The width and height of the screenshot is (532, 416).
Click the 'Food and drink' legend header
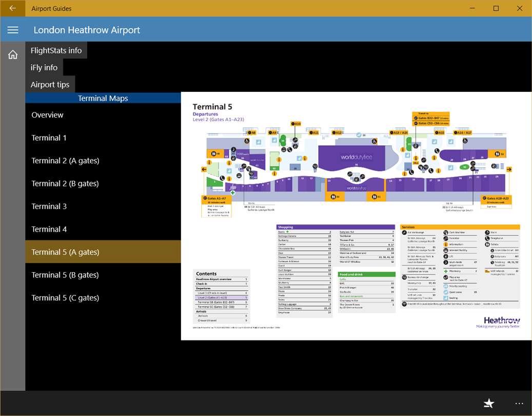[x=366, y=274]
